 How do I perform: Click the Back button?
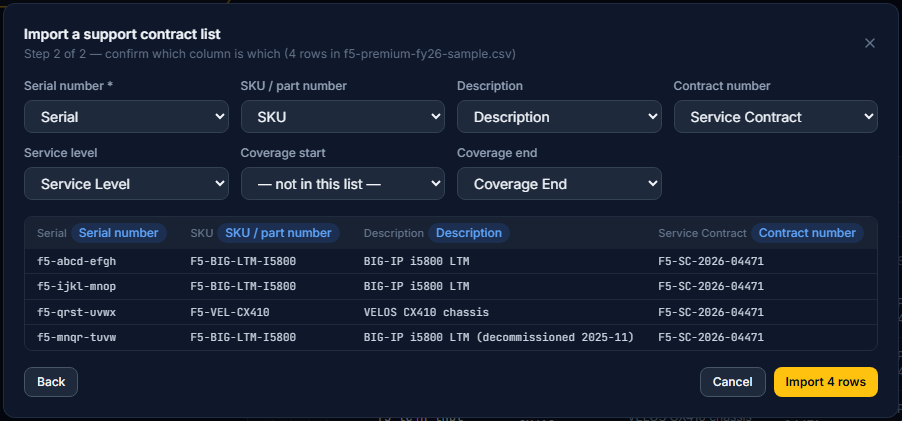pos(51,382)
